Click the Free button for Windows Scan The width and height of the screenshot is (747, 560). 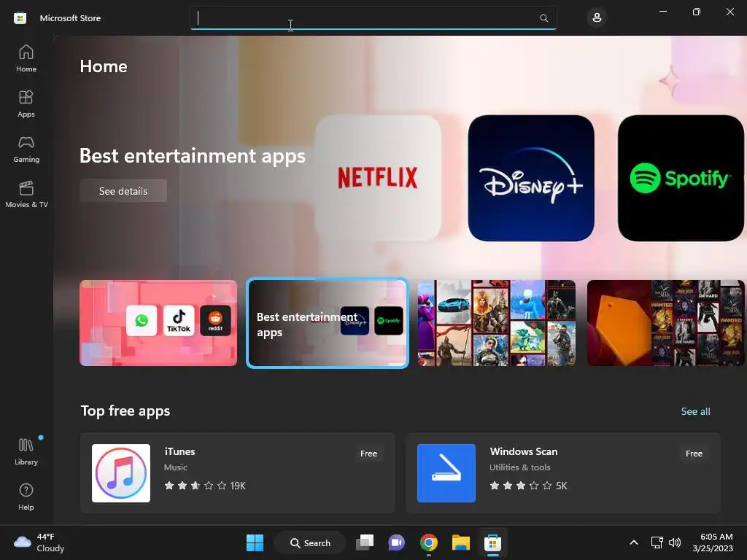694,454
